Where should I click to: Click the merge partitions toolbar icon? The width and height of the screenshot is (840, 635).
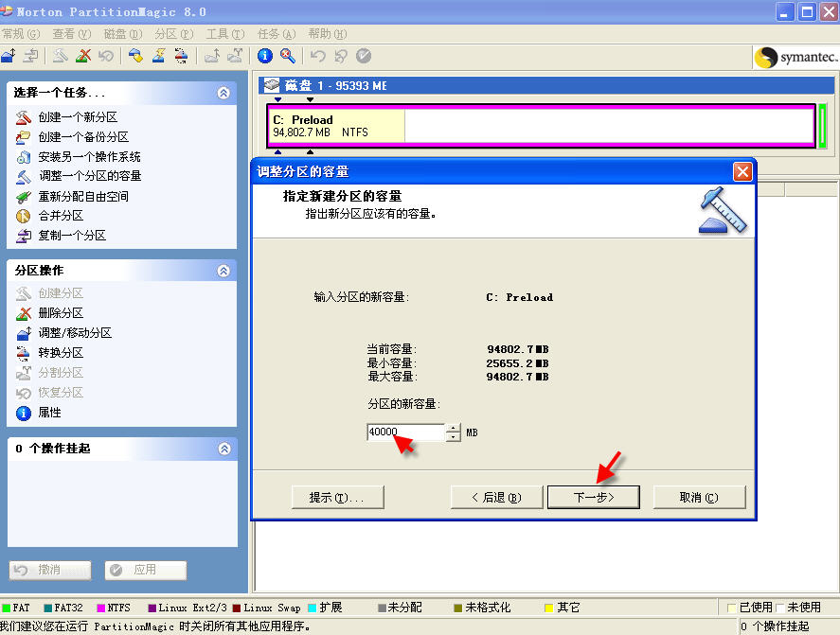click(211, 56)
